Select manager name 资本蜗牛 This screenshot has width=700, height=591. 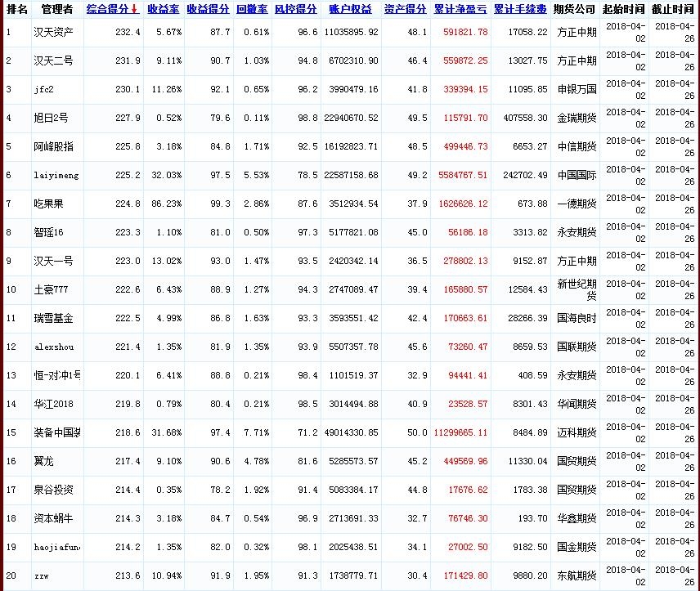(x=54, y=518)
